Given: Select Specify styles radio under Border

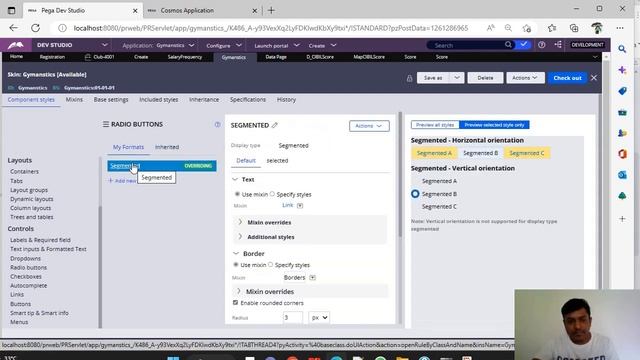Looking at the screenshot, I should coord(270,264).
